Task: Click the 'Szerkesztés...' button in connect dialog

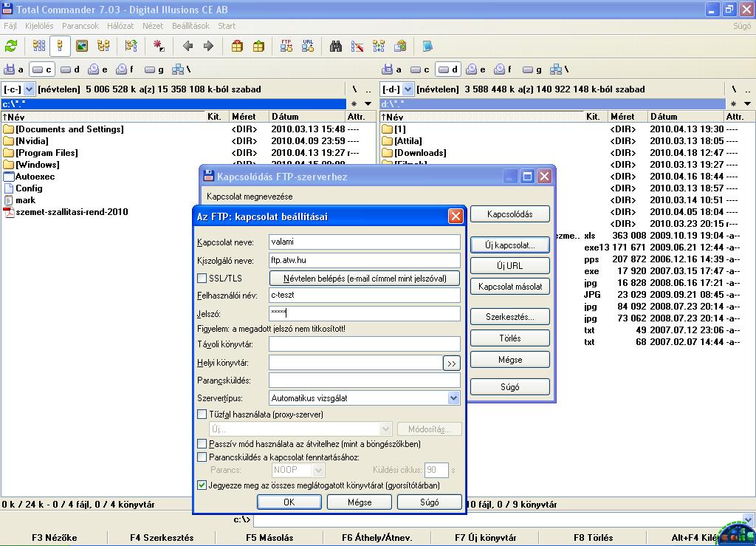Action: [x=509, y=317]
